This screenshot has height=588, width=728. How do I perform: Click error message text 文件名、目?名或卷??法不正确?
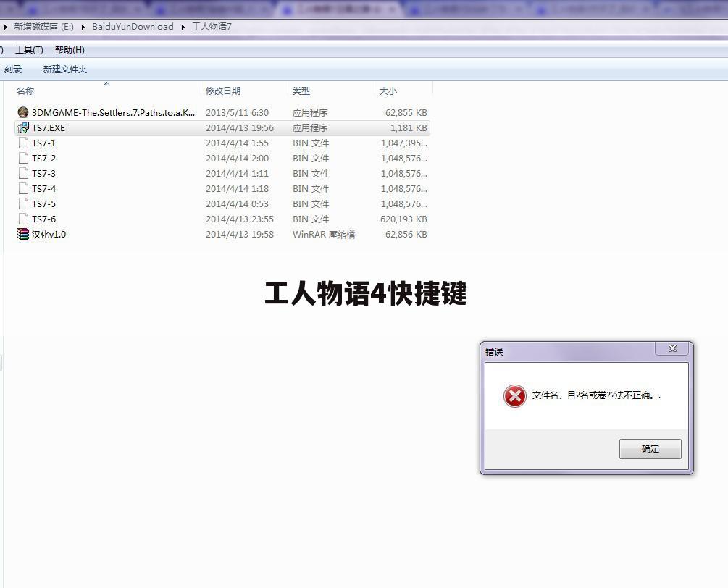pos(596,395)
